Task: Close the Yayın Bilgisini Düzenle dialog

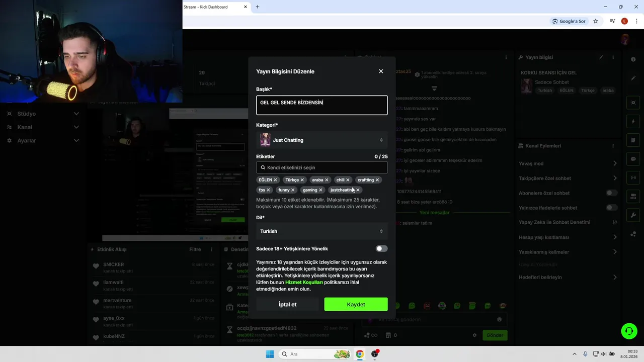Action: (381, 71)
